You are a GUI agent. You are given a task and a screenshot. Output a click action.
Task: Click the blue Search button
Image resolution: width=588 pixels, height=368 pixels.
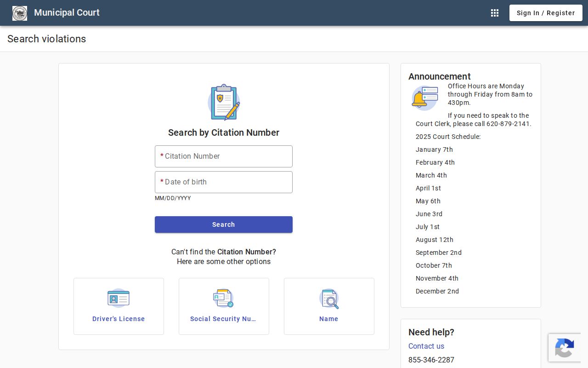coord(224,224)
